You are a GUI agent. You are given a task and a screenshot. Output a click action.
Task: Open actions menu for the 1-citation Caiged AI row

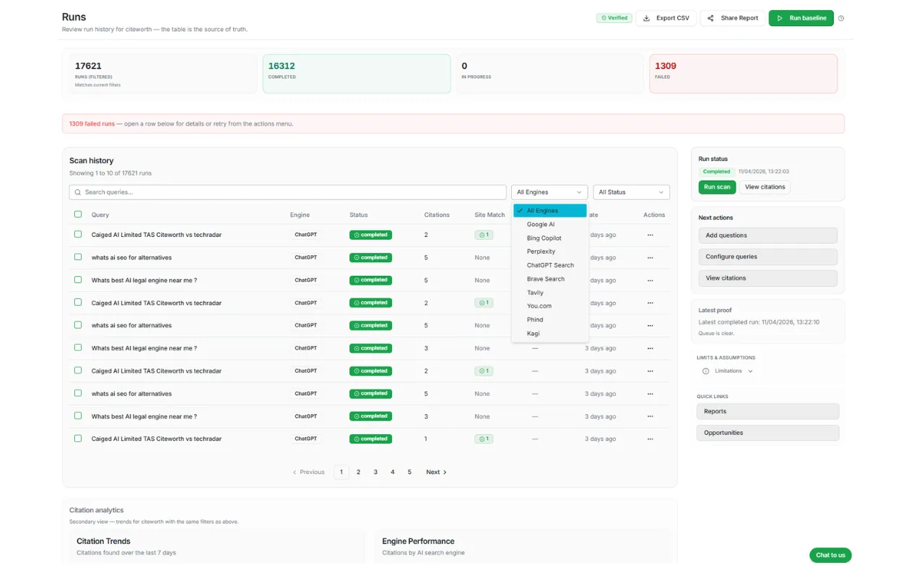(650, 439)
